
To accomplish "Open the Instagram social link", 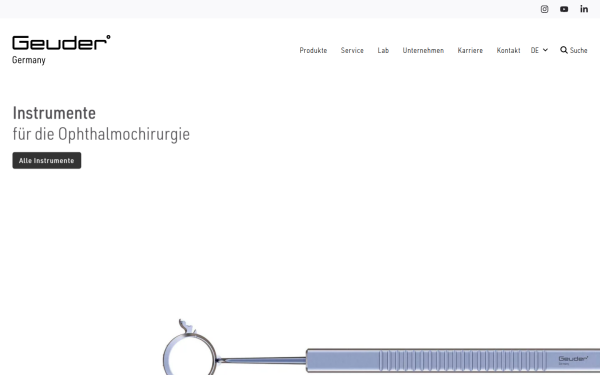I will pyautogui.click(x=544, y=9).
